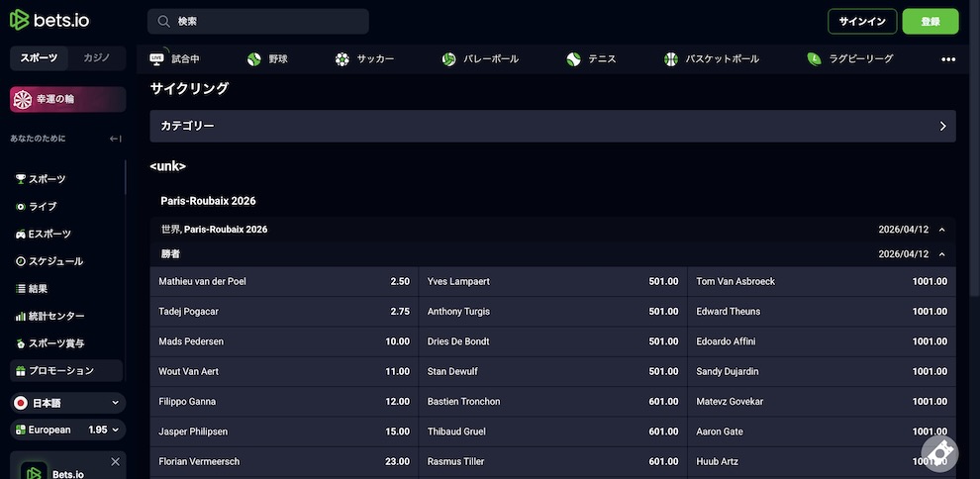
Task: Select Anthony Turgis at 501.00
Action: click(553, 312)
